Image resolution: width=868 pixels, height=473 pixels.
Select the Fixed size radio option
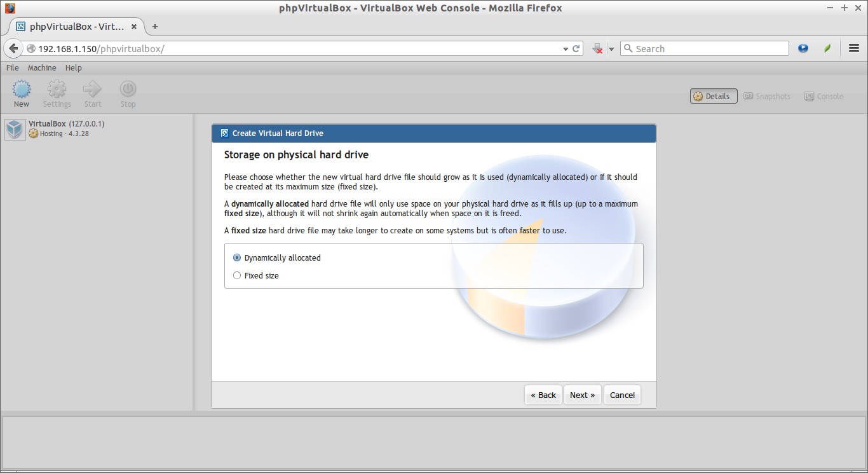tap(237, 276)
